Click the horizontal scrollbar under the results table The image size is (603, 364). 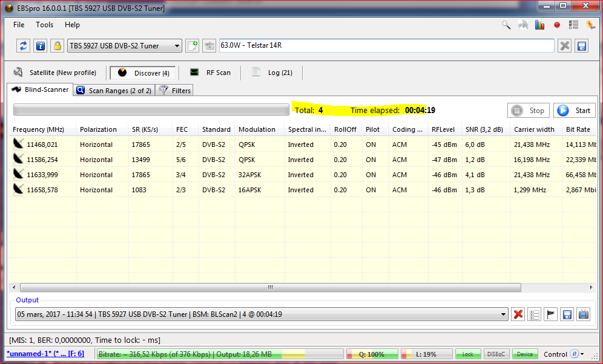coord(270,288)
